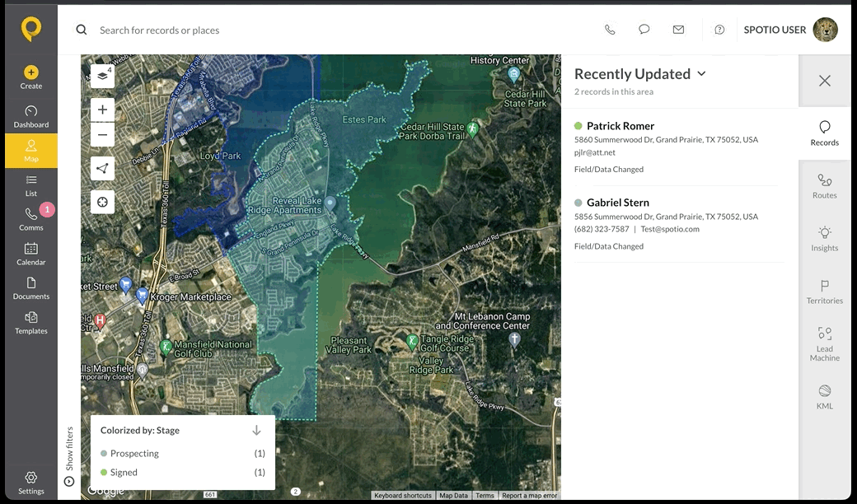Click Terms link on map
The image size is (857, 504).
(485, 495)
